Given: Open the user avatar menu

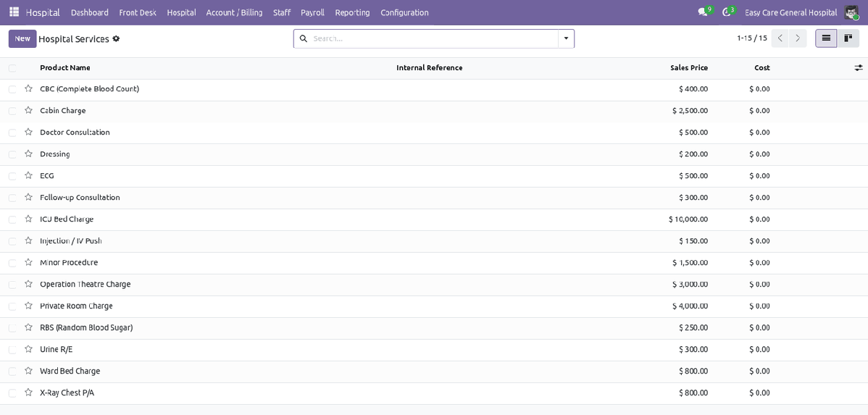Looking at the screenshot, I should pos(851,12).
